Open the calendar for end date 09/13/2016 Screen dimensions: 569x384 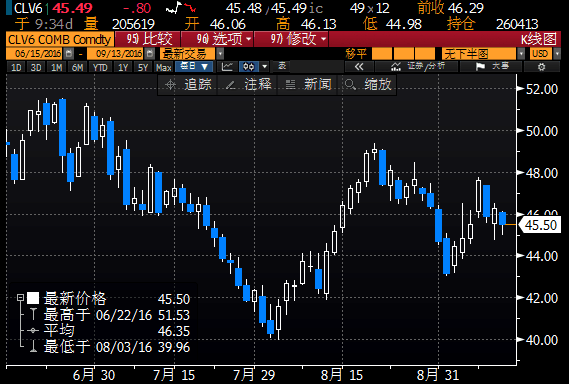150,54
